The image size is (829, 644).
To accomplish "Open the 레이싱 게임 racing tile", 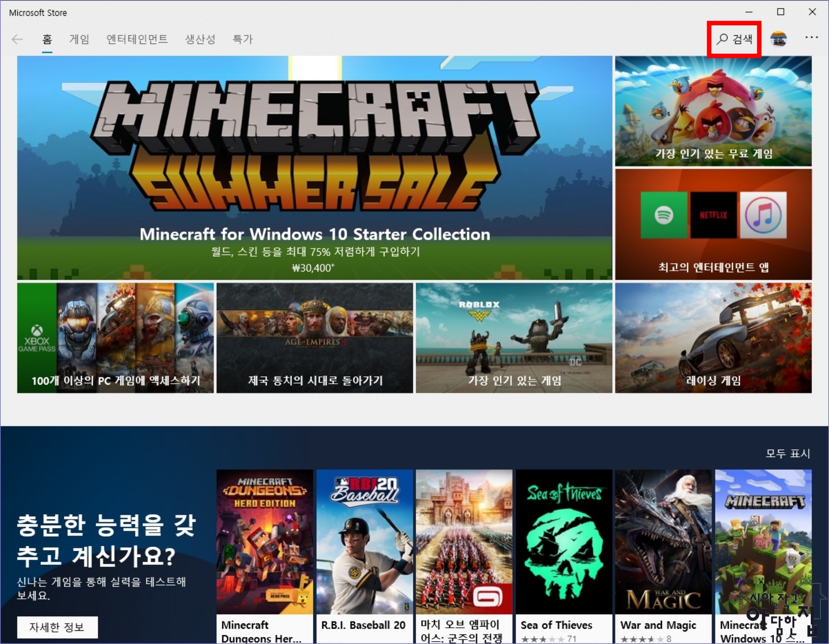I will tap(713, 338).
